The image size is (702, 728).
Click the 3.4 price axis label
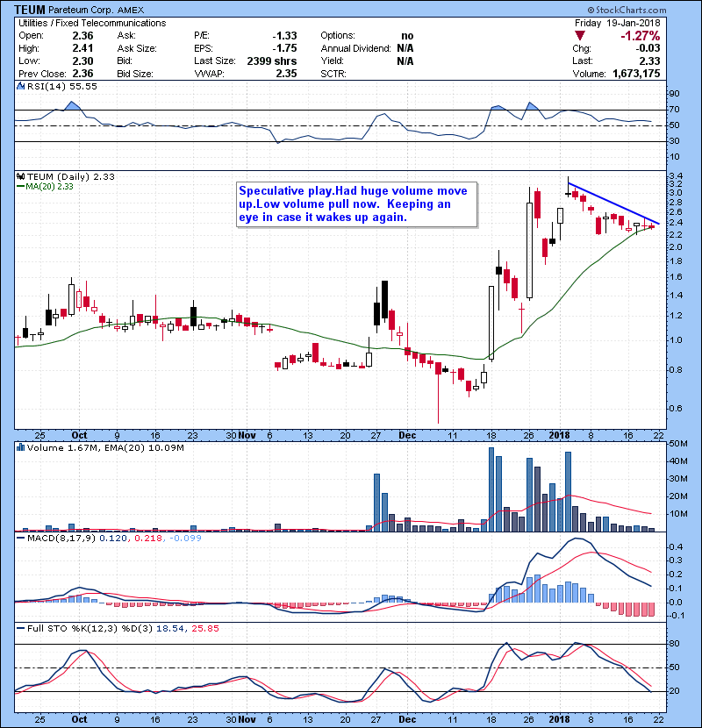click(675, 176)
